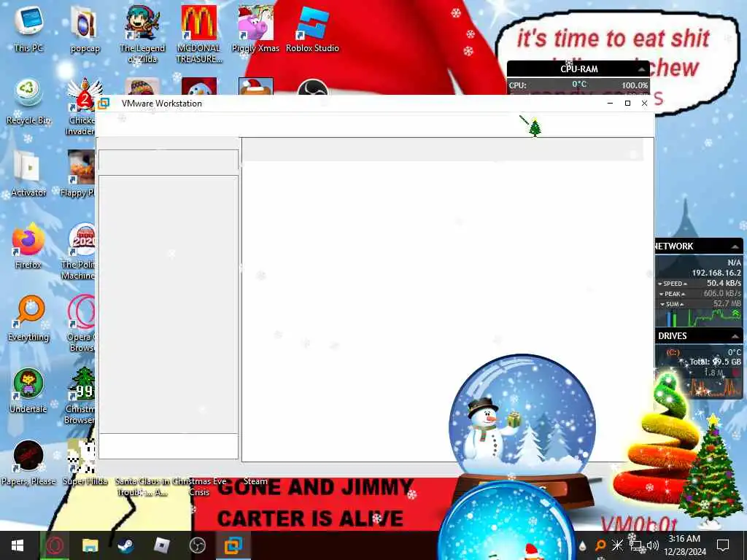This screenshot has height=560, width=747.
Task: Click the 192.168.16.2 IP address text
Action: (716, 273)
